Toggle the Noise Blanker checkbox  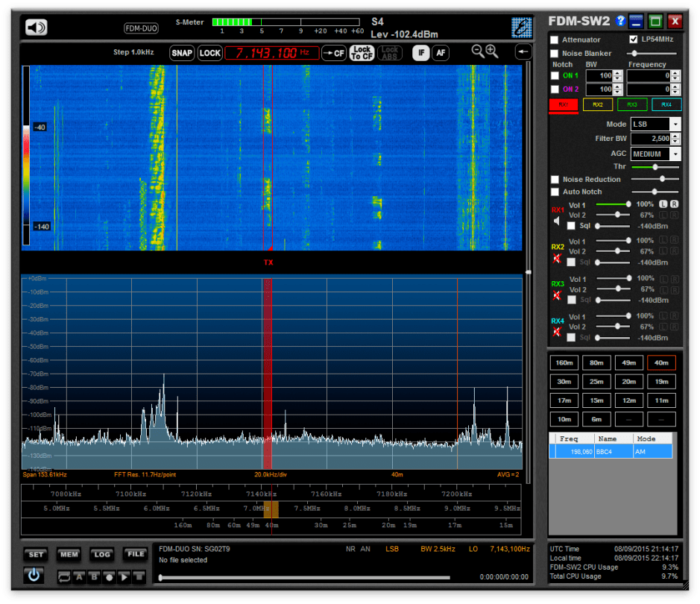(555, 54)
